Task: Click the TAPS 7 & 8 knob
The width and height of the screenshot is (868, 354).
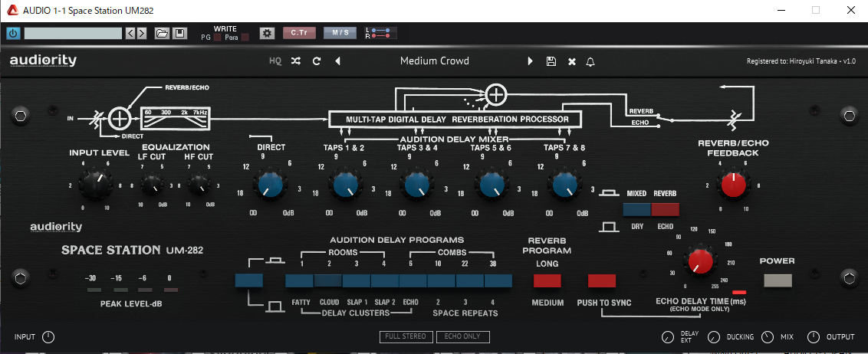Action: tap(564, 186)
